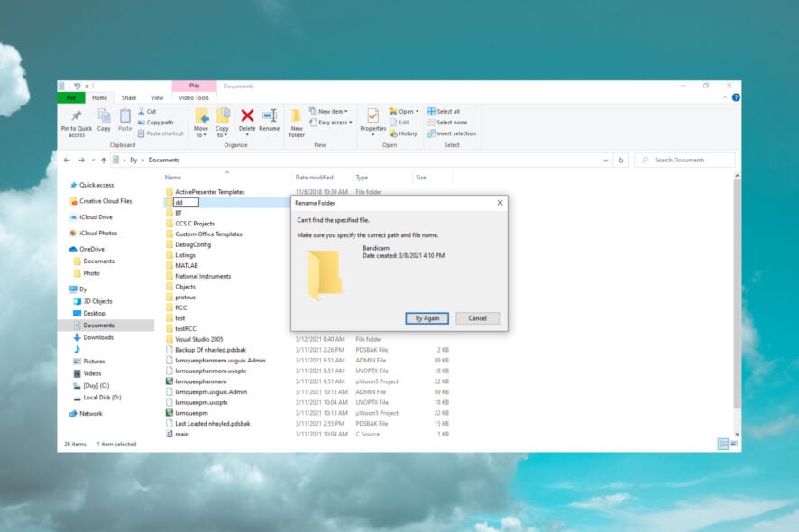Click Edit in the Open group
This screenshot has width=799, height=532.
click(x=399, y=123)
